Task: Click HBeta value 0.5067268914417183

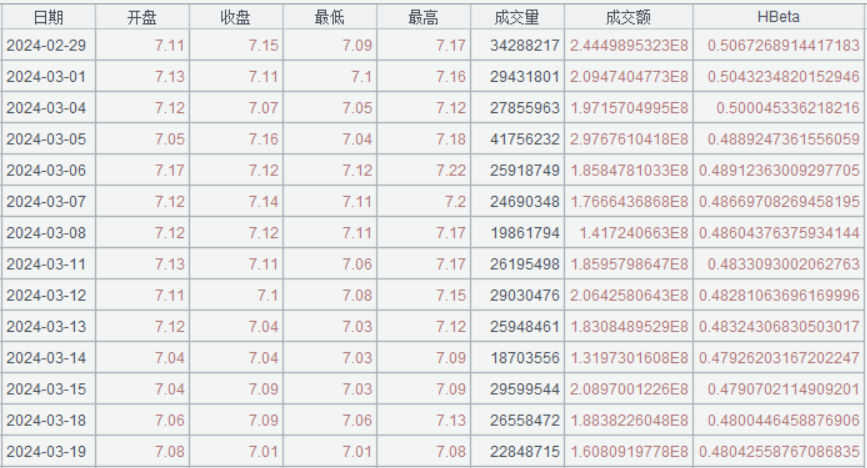Action: (x=784, y=45)
